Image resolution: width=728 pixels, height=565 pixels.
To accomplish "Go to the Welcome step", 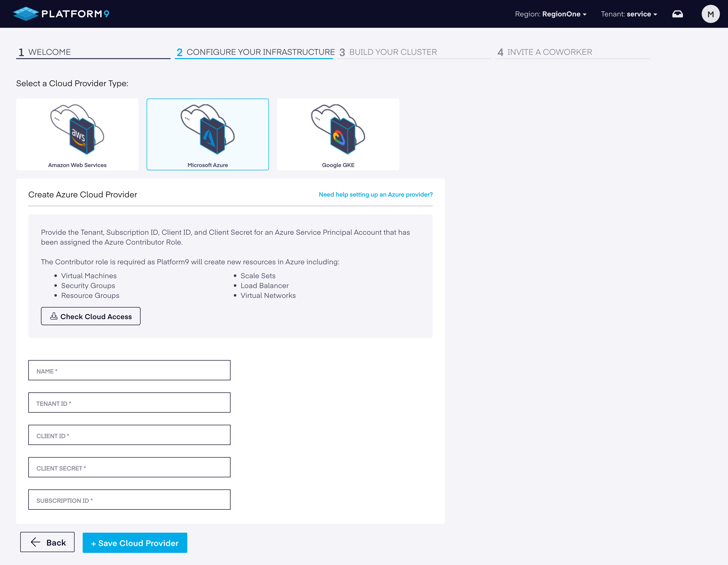I will click(x=49, y=52).
